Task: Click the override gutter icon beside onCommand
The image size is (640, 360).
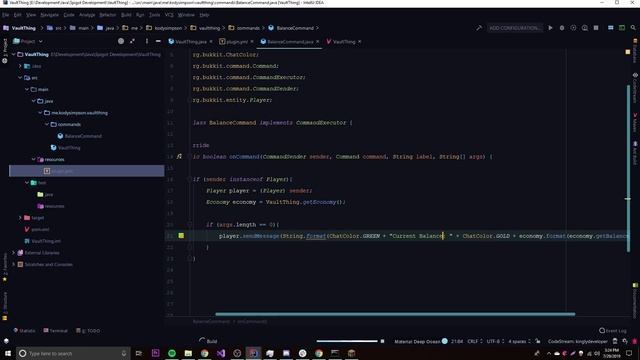Action: point(179,156)
